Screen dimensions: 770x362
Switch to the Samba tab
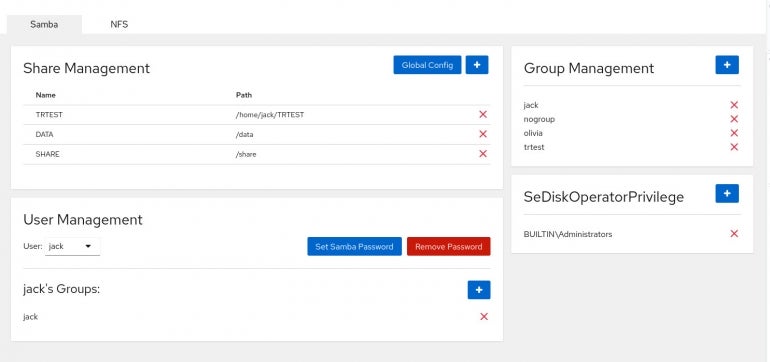coord(44,24)
